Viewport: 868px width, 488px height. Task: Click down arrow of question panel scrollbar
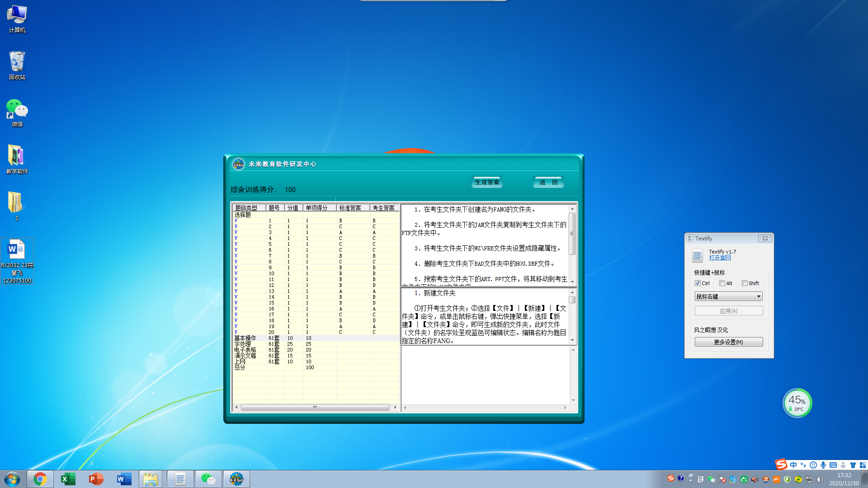(x=572, y=282)
